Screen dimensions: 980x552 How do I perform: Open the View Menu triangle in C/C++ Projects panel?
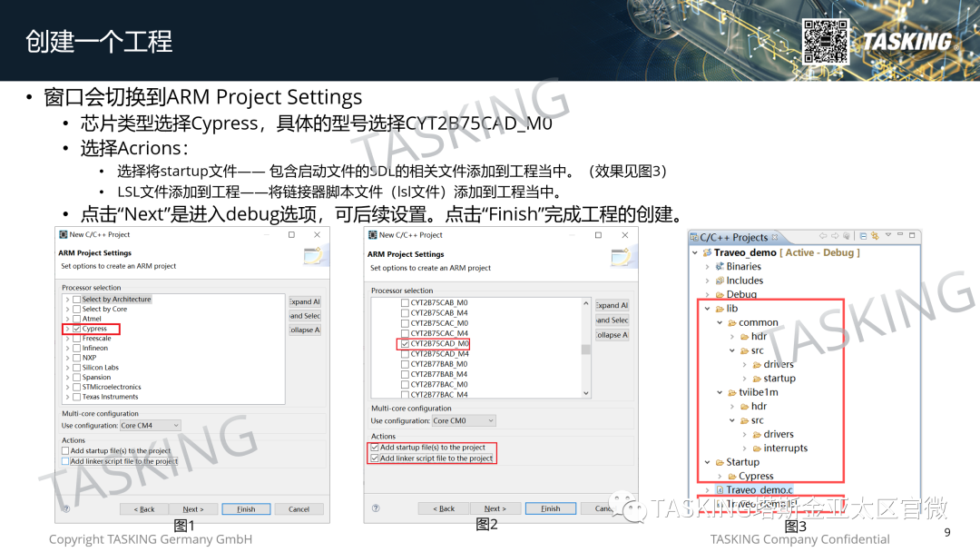(x=888, y=235)
